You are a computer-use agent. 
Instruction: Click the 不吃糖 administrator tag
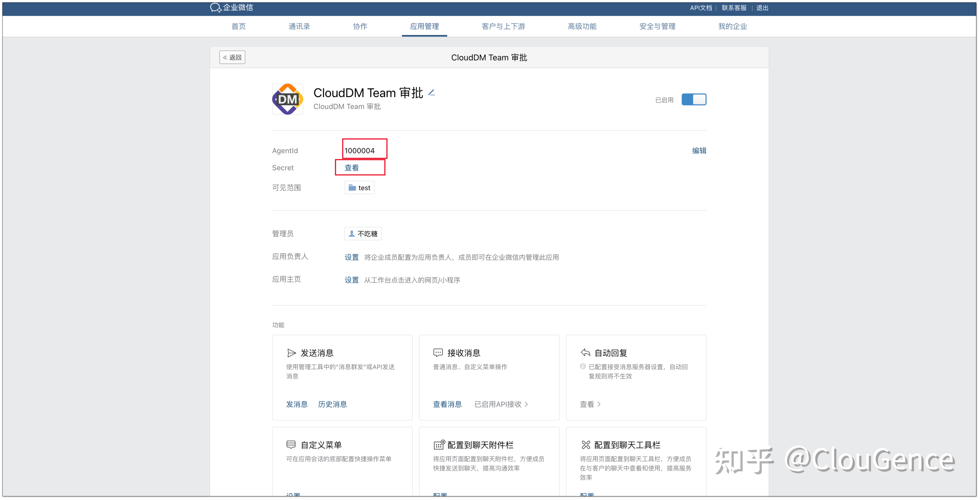363,234
